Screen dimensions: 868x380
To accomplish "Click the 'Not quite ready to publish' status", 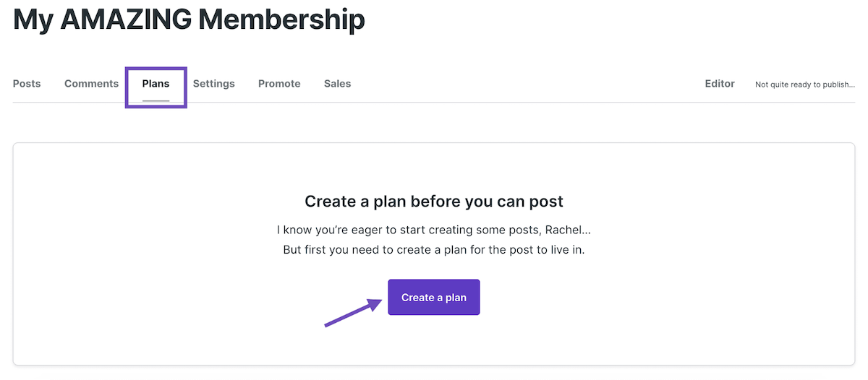I will (x=804, y=85).
